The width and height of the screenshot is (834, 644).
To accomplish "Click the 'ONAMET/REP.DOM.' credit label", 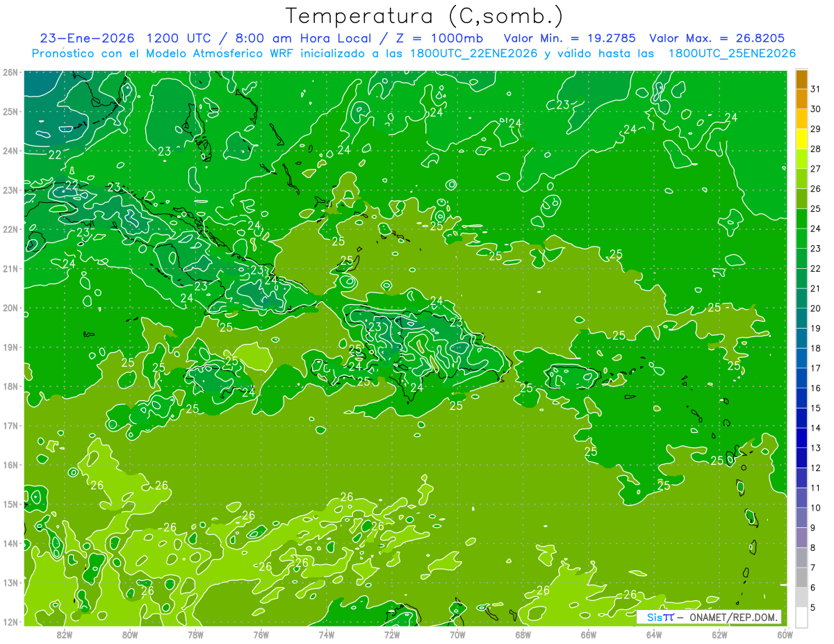I will click(734, 617).
